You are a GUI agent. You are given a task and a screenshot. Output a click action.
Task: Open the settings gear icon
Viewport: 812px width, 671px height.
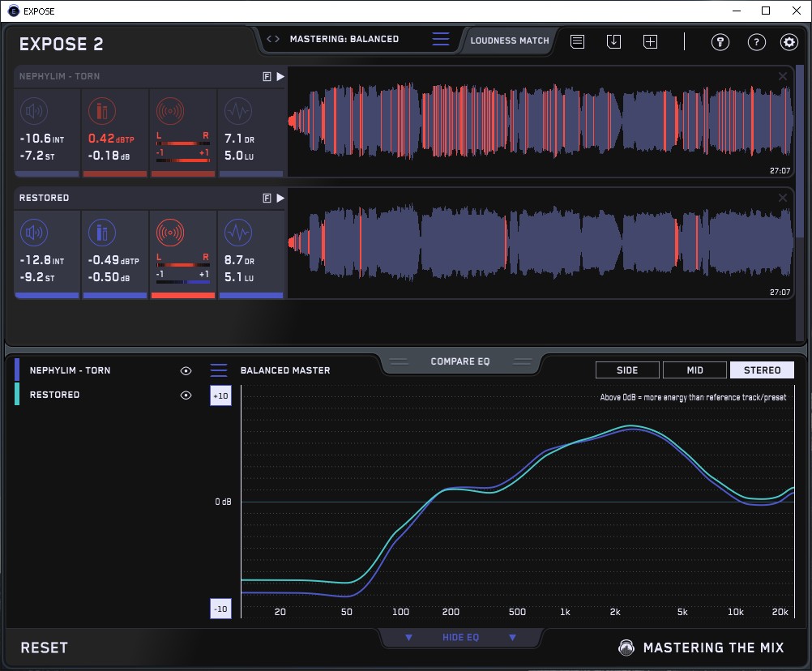(788, 42)
